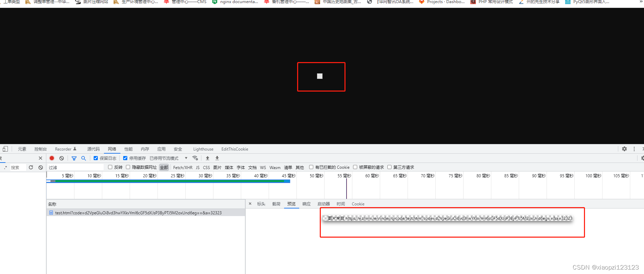Show the 时间 tab of the request

[341, 204]
